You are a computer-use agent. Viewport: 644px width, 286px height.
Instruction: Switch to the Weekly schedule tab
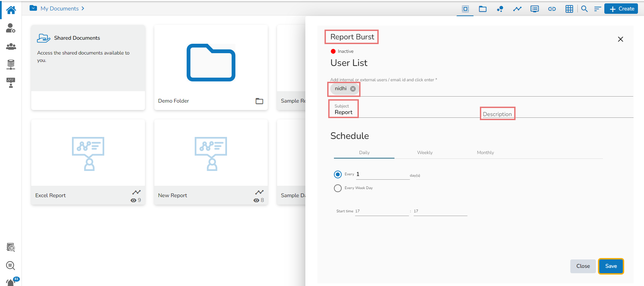click(425, 152)
